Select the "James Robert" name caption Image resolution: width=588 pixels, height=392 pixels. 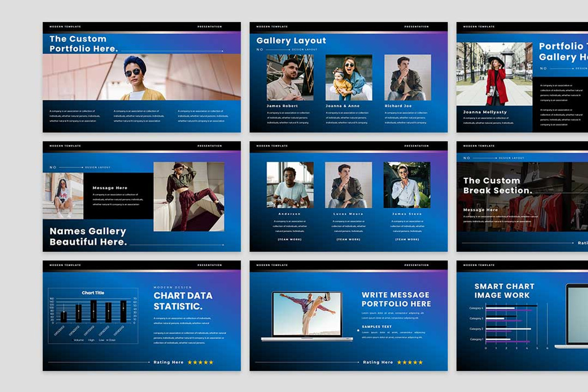click(x=282, y=106)
